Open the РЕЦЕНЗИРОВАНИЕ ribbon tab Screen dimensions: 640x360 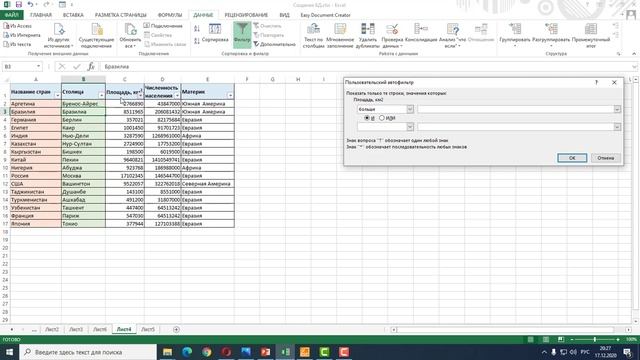[246, 15]
